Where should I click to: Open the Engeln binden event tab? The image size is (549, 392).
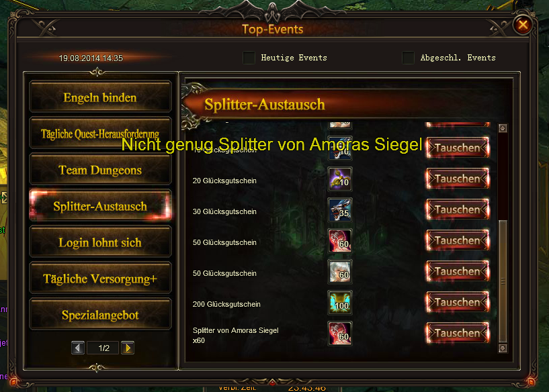pyautogui.click(x=100, y=97)
